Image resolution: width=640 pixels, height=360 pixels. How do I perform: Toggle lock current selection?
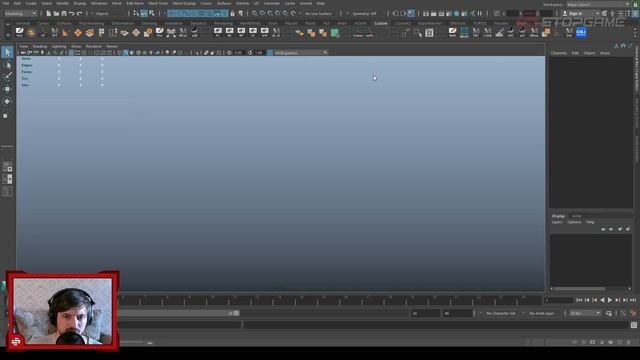[x=233, y=13]
